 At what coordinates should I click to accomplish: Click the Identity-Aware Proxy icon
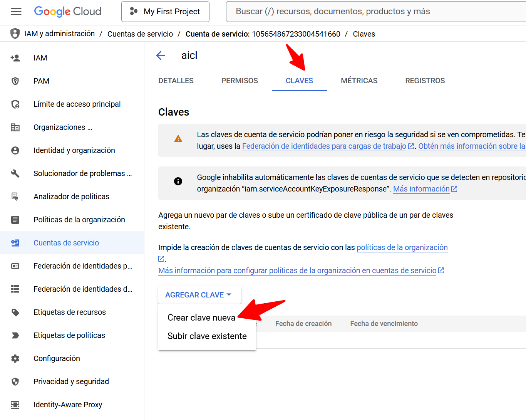[x=15, y=405]
